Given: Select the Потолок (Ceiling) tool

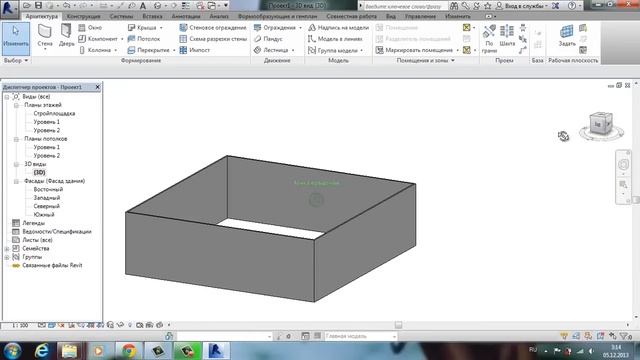Looking at the screenshot, I should click(144, 39).
